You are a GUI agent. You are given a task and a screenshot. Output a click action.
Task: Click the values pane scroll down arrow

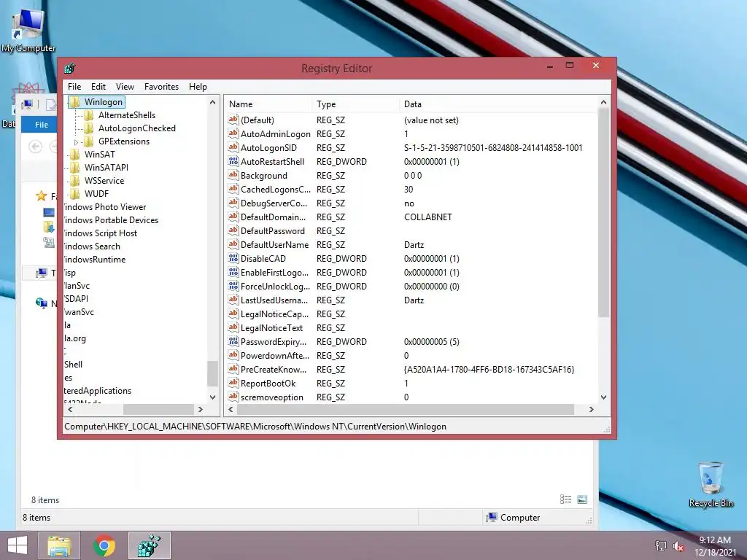tap(603, 397)
